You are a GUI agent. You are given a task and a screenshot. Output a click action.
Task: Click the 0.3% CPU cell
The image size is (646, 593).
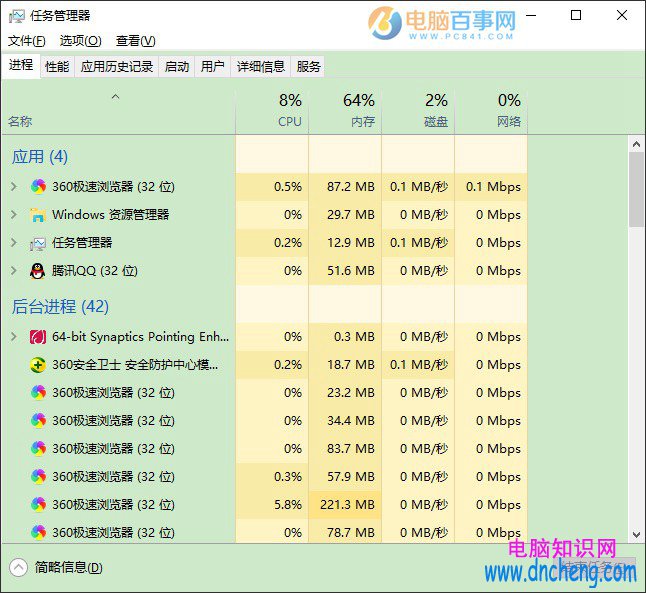point(272,477)
